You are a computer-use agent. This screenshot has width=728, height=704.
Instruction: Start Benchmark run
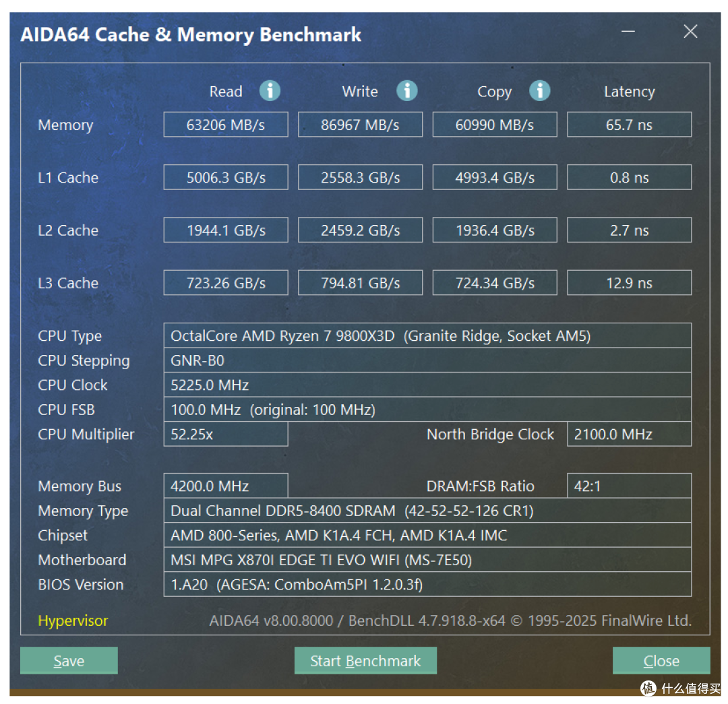(x=365, y=660)
